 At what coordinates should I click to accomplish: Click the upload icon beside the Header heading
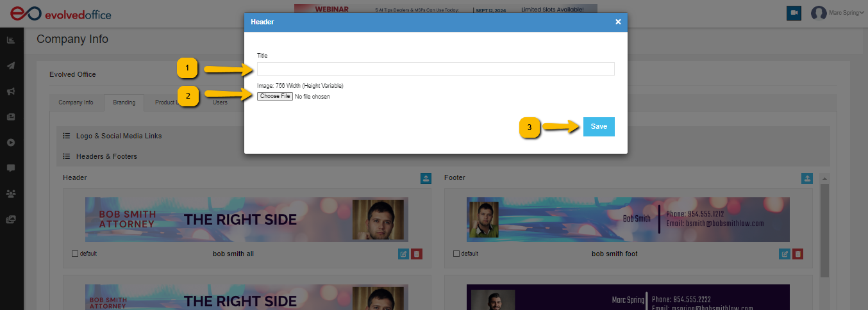pyautogui.click(x=426, y=178)
